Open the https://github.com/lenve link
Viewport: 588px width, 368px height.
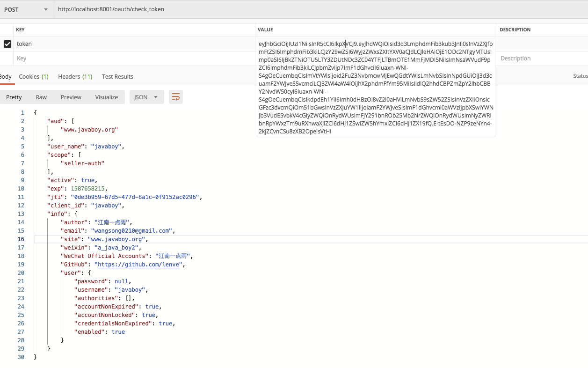(138, 264)
